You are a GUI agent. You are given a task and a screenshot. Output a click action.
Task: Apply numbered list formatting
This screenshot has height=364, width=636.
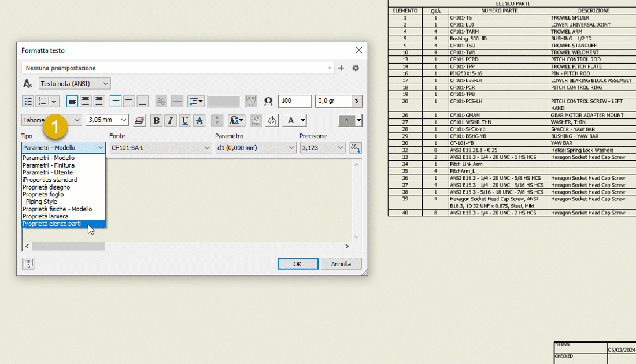[42, 101]
